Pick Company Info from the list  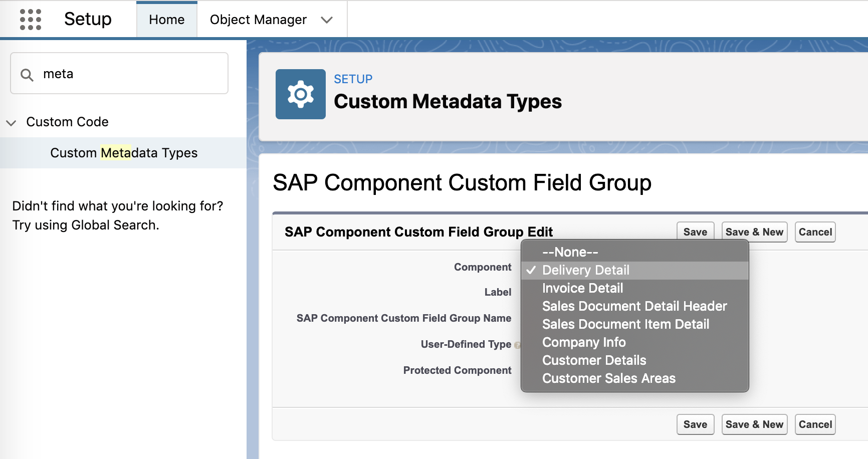[635, 342]
